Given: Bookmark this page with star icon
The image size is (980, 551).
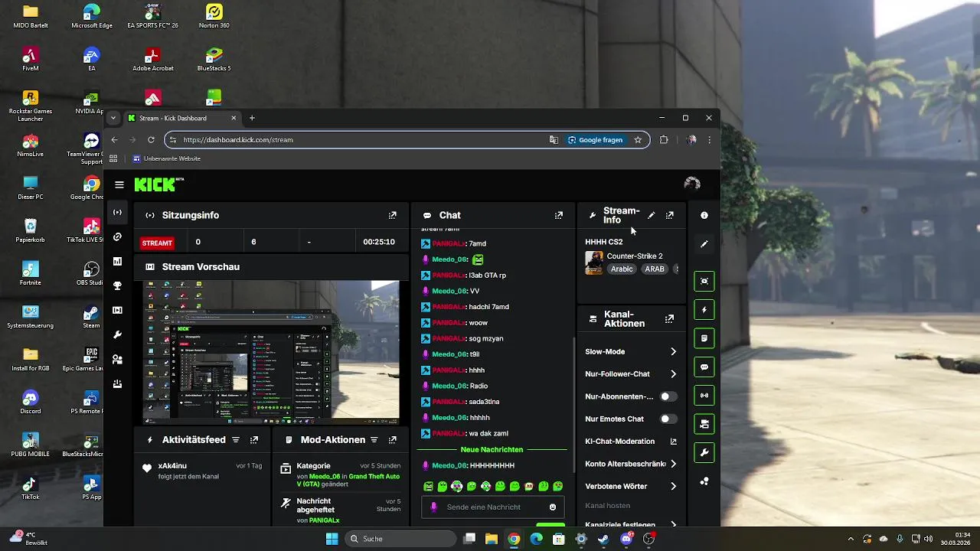Looking at the screenshot, I should (x=638, y=140).
